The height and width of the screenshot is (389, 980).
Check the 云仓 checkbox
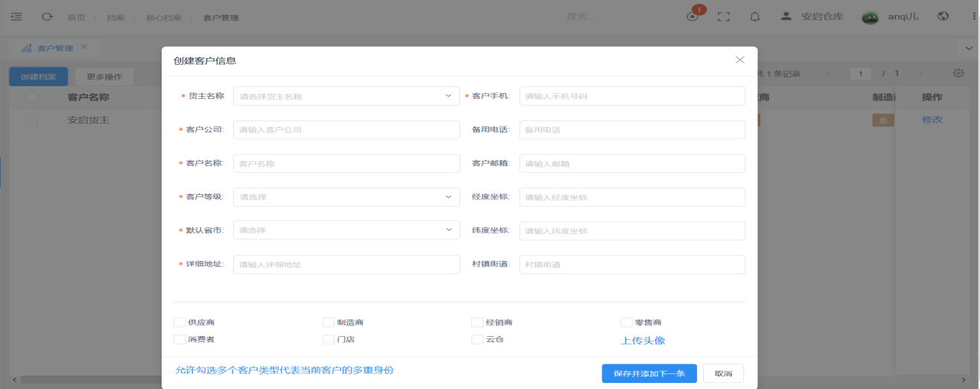tap(477, 339)
